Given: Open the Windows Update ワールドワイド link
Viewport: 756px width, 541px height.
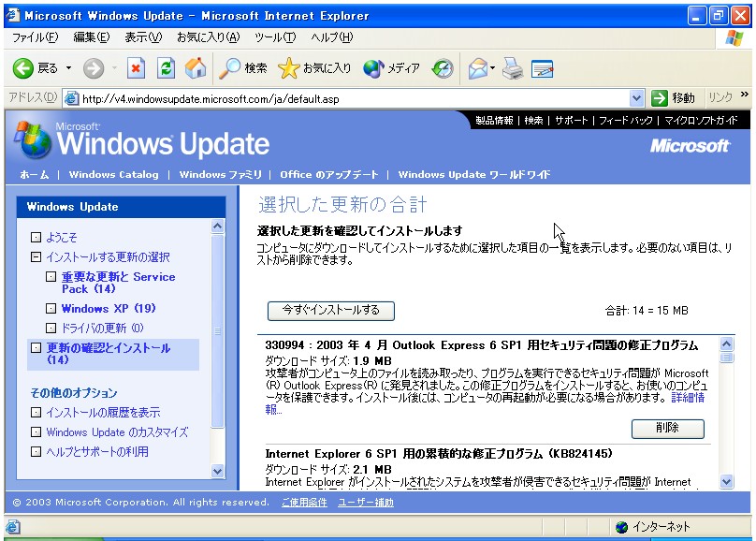Looking at the screenshot, I should (x=474, y=174).
